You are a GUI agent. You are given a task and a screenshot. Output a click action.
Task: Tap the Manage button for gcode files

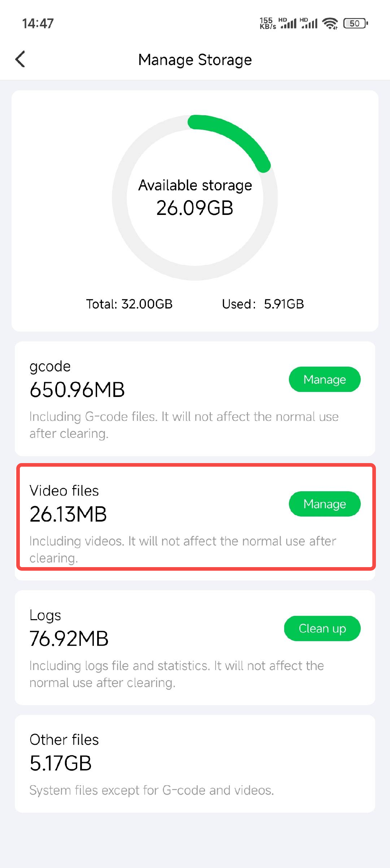324,379
